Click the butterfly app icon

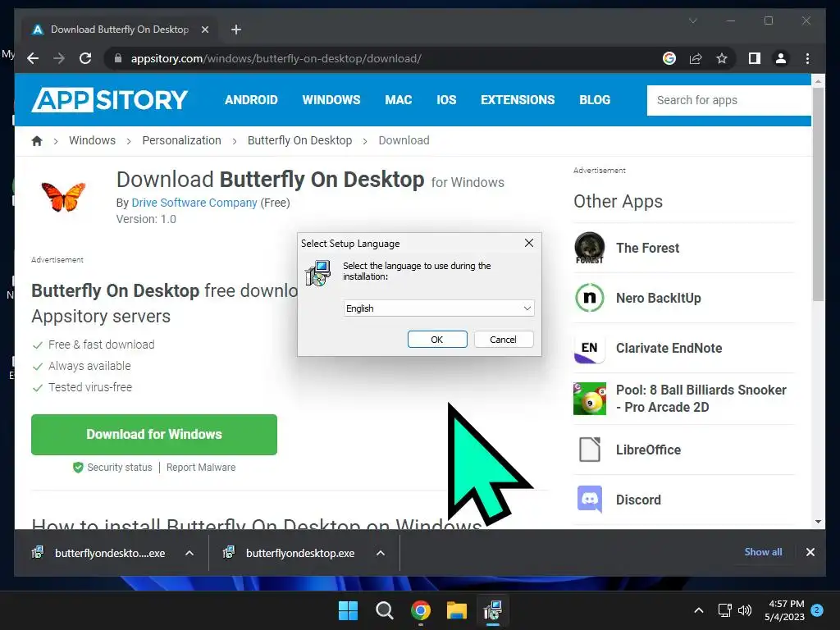click(63, 196)
